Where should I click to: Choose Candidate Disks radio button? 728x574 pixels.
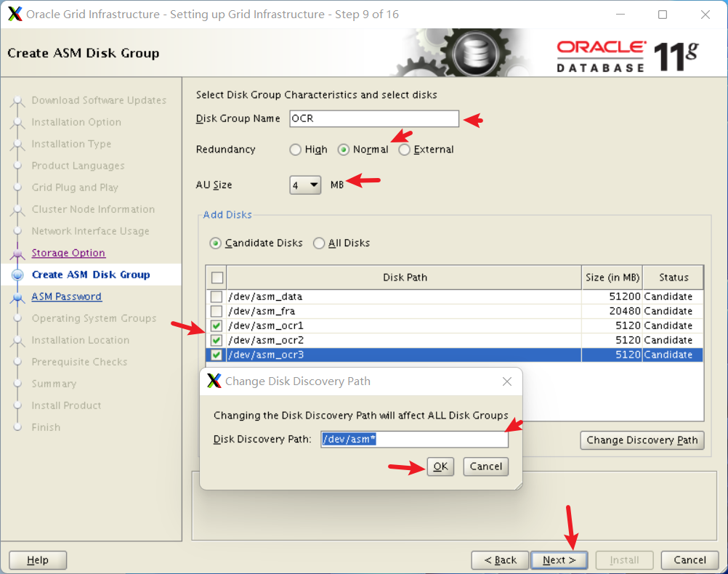click(215, 243)
